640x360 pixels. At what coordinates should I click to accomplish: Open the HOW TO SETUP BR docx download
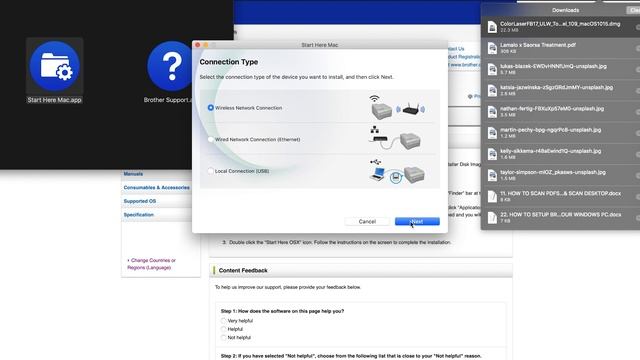[560, 218]
